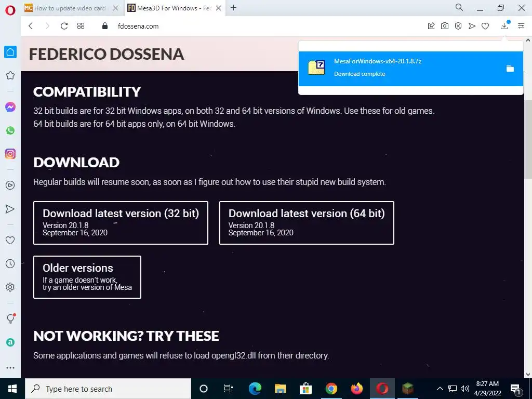Viewport: 532px width, 399px height.
Task: Expand the hidden system tray icons
Action: (x=440, y=389)
